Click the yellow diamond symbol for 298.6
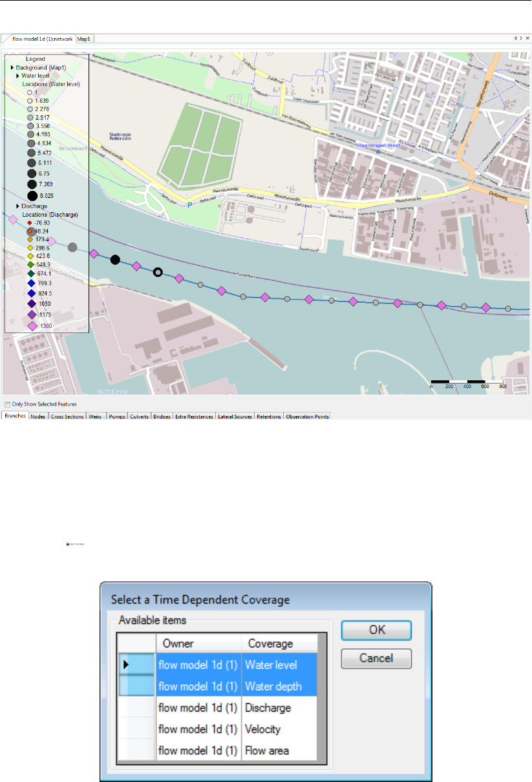Viewport: 532px width, 782px height. (x=30, y=248)
